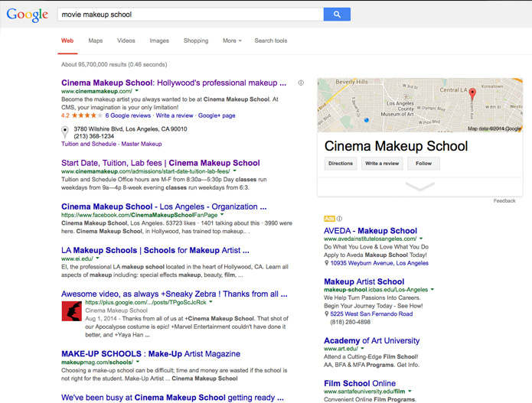Open the Tuition and Schedule sitelink
This screenshot has height=403, width=532.
point(89,144)
